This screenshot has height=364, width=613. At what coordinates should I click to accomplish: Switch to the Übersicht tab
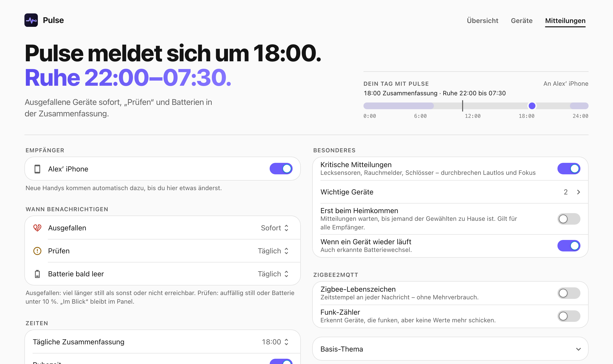[x=482, y=21]
